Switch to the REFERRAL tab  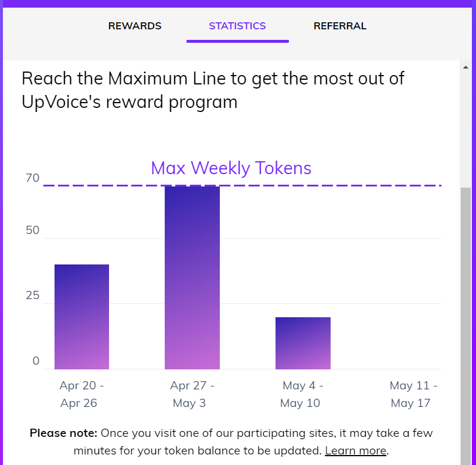[x=340, y=26]
